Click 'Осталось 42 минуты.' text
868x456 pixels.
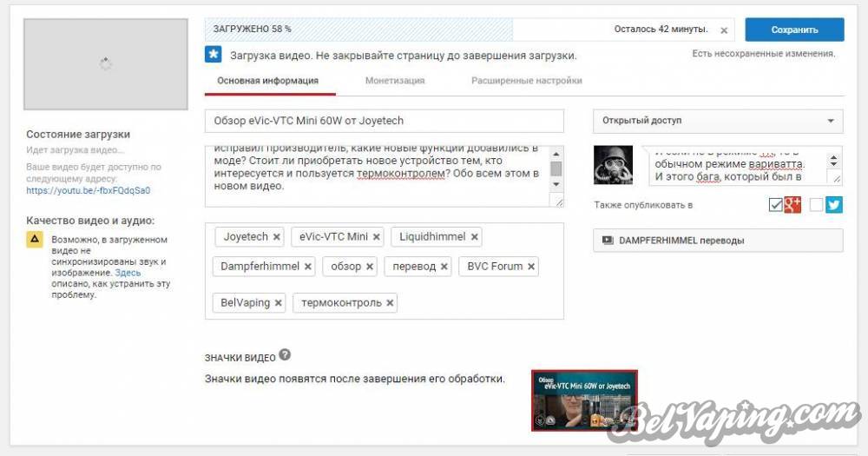coord(661,30)
